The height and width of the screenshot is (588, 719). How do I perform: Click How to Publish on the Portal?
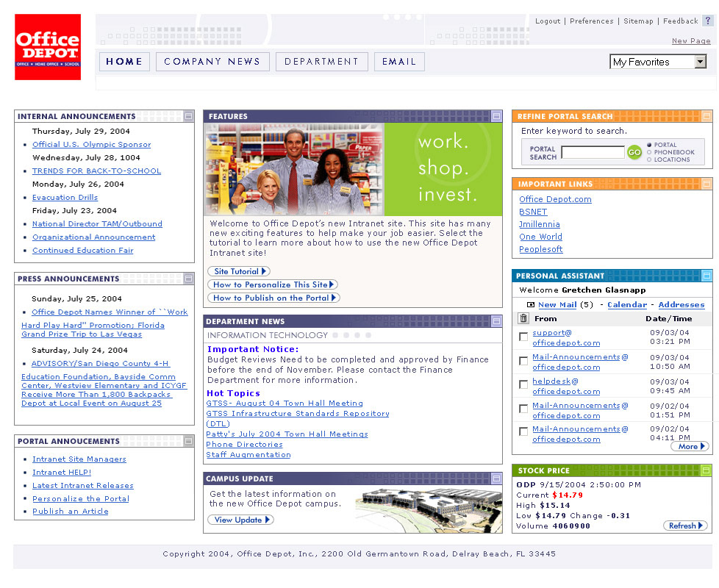pos(273,298)
